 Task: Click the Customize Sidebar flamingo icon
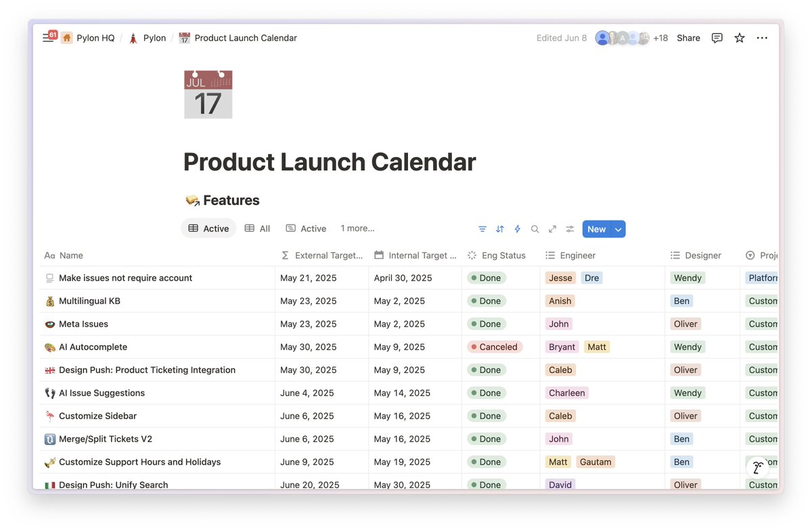[49, 416]
